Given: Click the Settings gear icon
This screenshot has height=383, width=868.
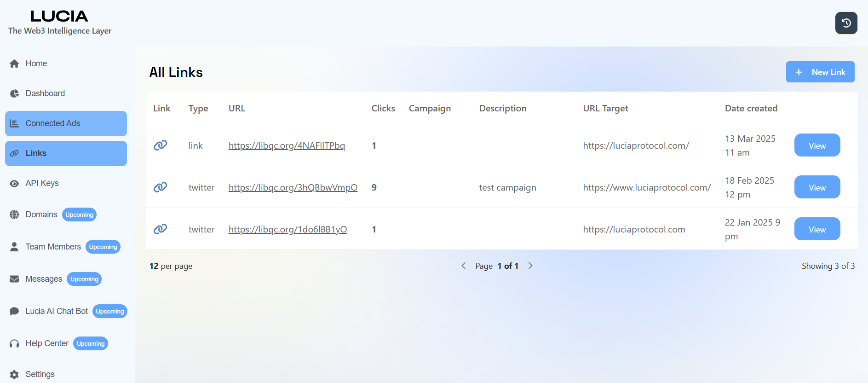Looking at the screenshot, I should [x=14, y=374].
